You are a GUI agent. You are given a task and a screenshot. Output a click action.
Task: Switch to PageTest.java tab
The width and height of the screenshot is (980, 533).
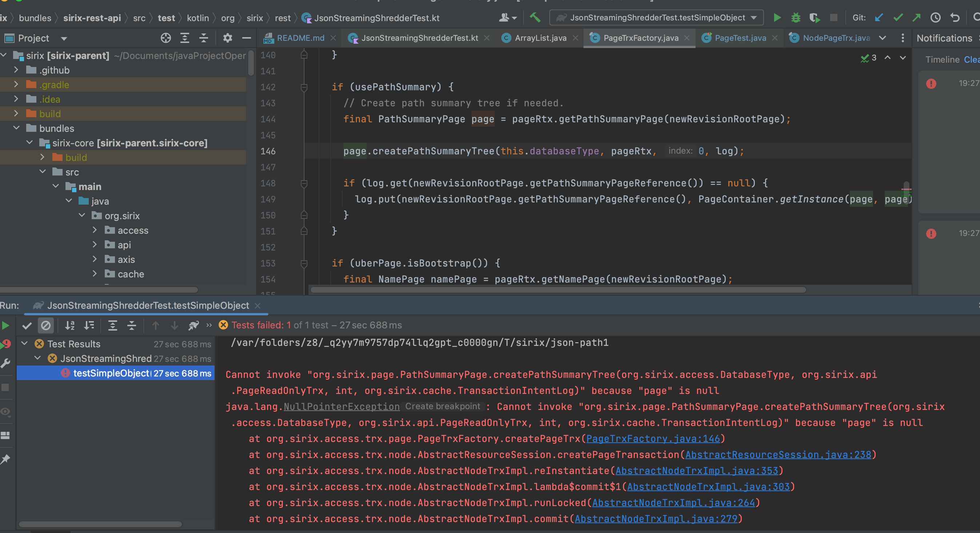740,38
